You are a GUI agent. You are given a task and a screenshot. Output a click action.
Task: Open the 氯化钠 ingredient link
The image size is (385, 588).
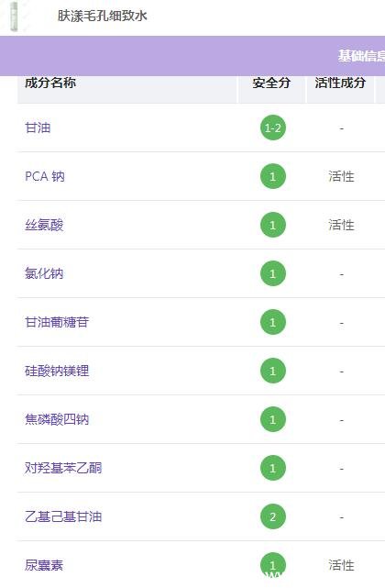tap(44, 273)
